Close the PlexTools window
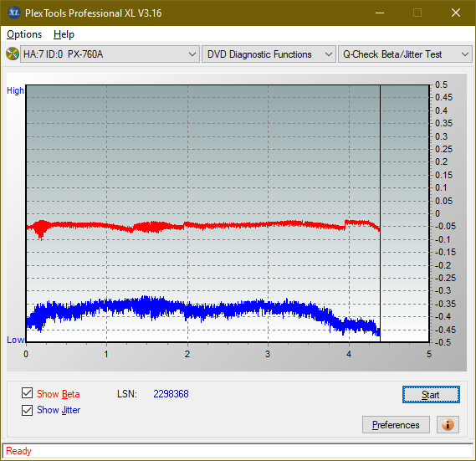 coord(456,13)
